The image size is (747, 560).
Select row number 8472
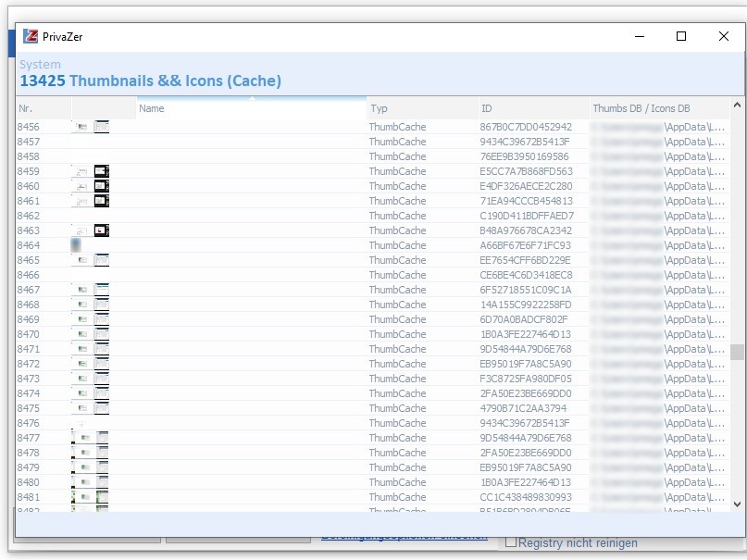[29, 364]
